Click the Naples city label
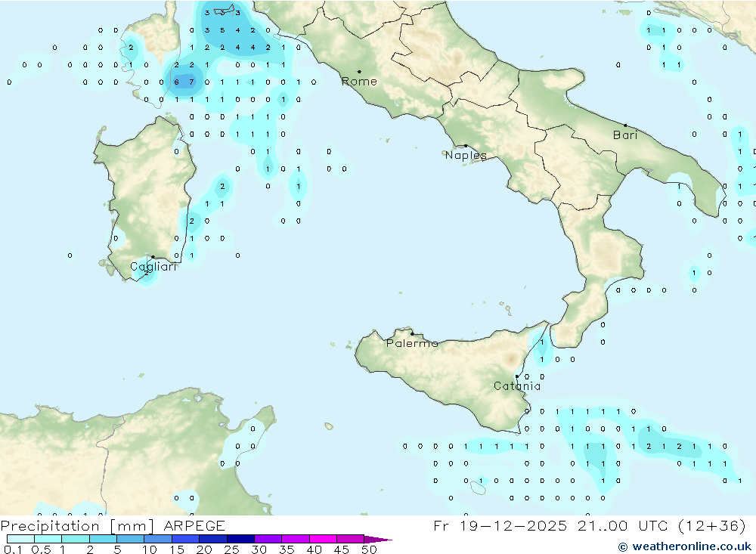756x554 pixels. coord(466,155)
